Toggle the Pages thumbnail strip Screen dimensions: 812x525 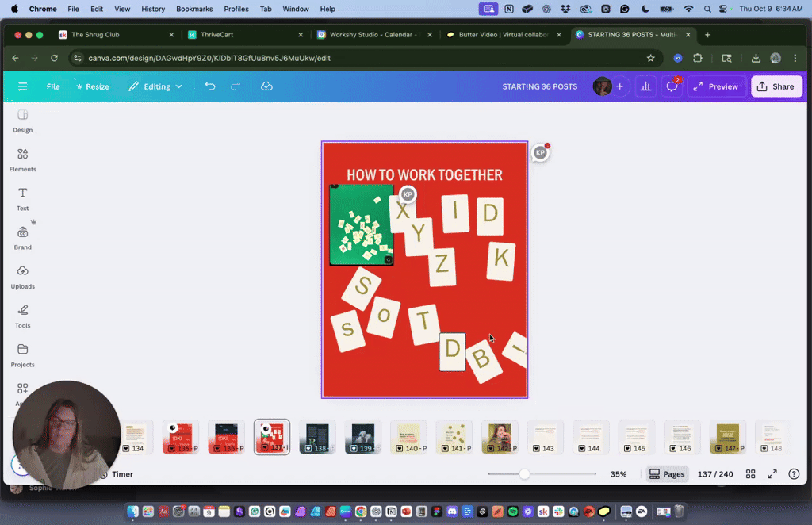click(x=667, y=473)
